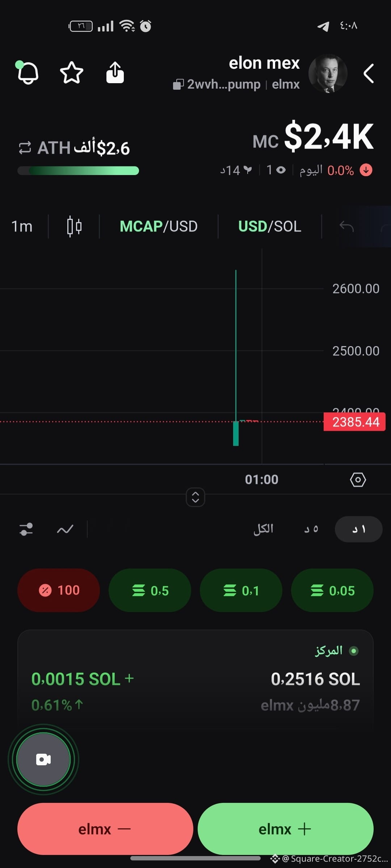
Task: Toggle USD/SOL currency display
Action: [270, 226]
